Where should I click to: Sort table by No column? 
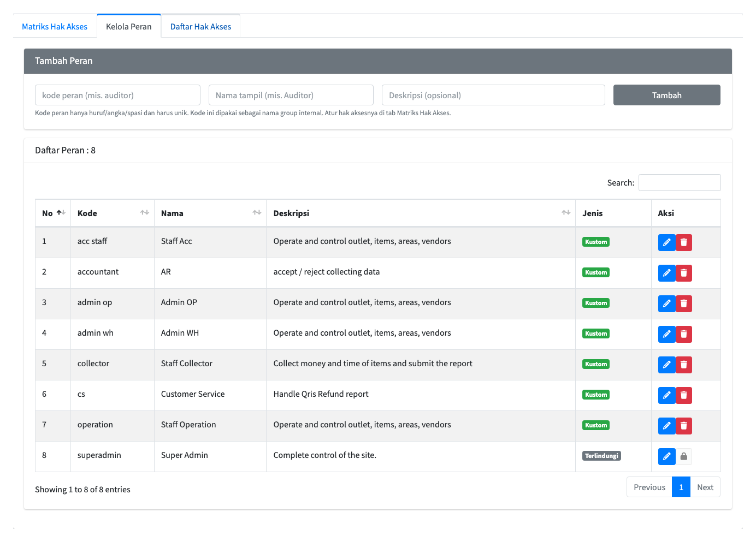pos(53,213)
